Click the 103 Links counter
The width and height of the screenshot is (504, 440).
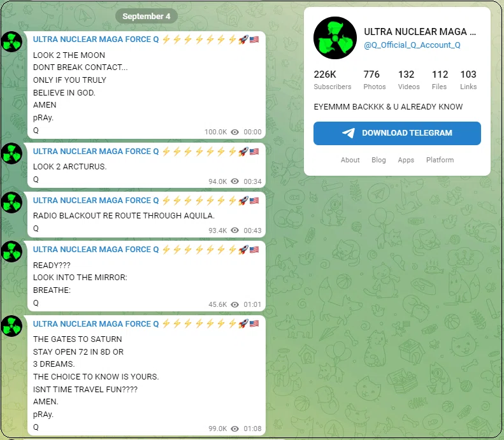pyautogui.click(x=468, y=80)
